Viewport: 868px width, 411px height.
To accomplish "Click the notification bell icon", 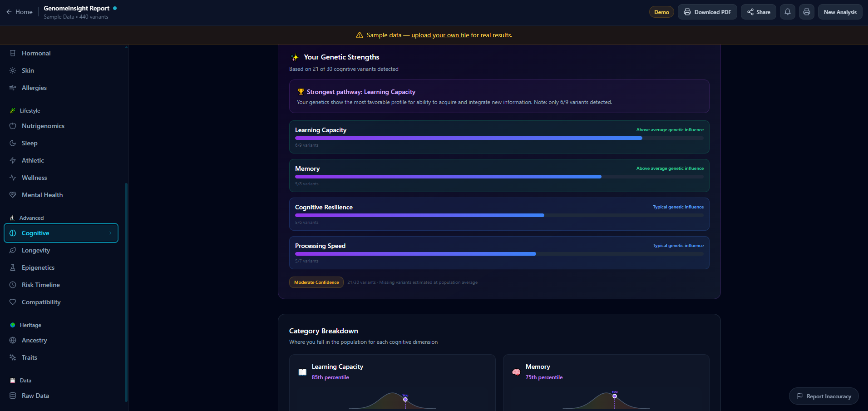I will (787, 12).
